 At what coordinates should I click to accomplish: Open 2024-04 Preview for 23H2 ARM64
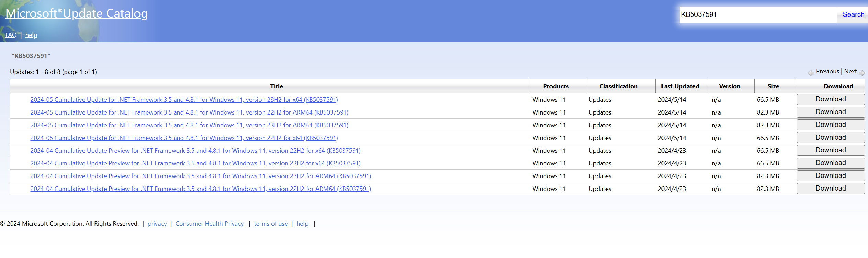pyautogui.click(x=201, y=176)
